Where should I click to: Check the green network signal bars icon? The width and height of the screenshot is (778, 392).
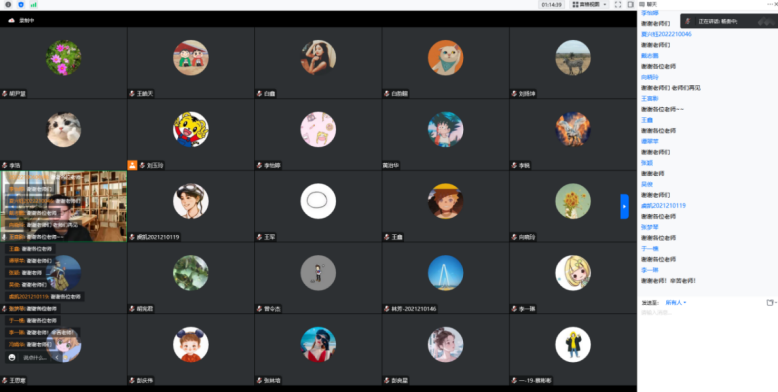[x=33, y=4]
